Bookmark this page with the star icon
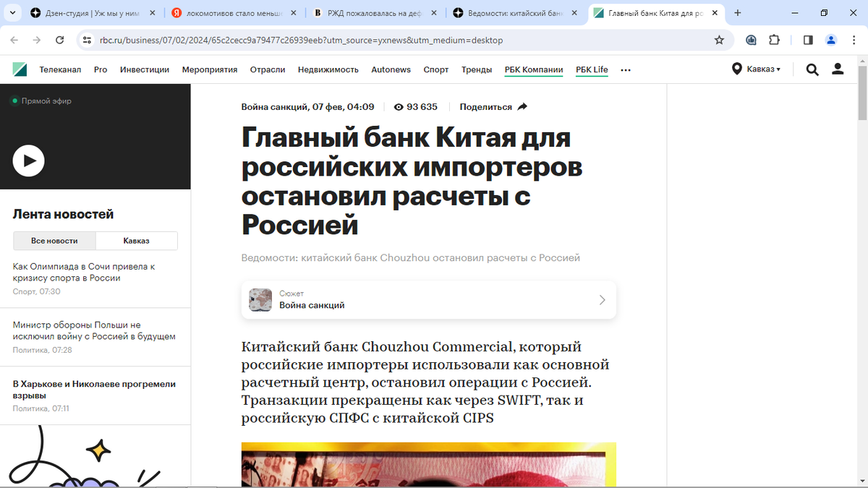868x488 pixels. pyautogui.click(x=719, y=40)
